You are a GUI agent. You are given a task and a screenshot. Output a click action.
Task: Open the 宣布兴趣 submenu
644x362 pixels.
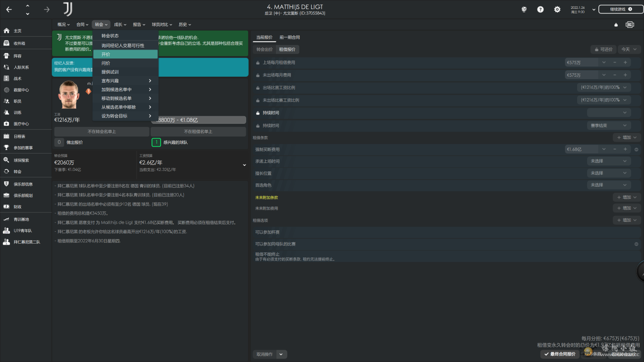click(x=125, y=81)
